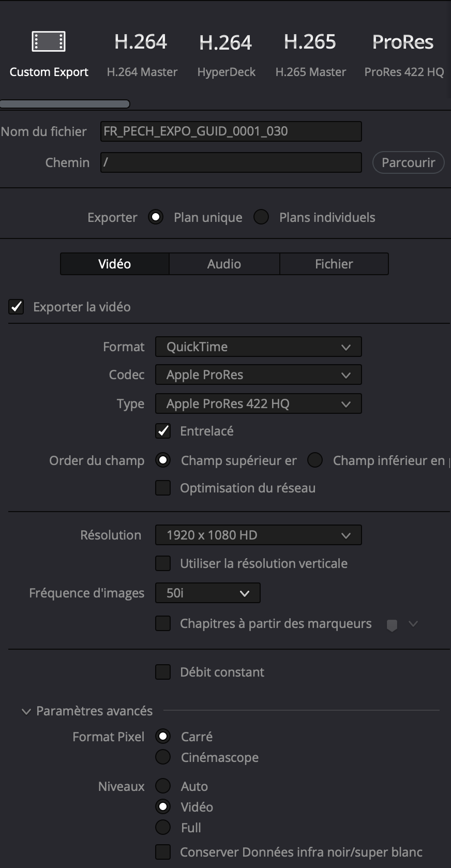Select the Plans individuels radio button

tap(261, 217)
